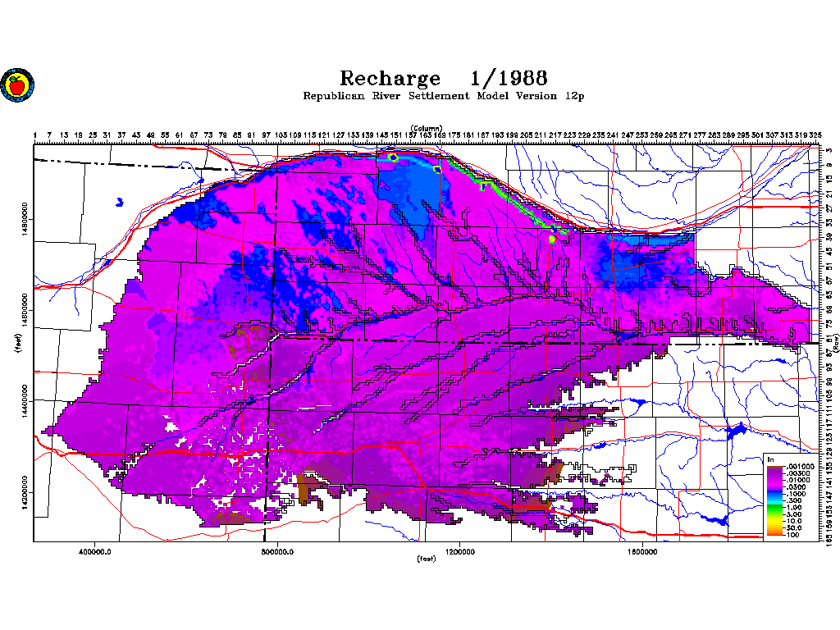
Task: Click the x-axis value 400000.0
Action: pyautogui.click(x=94, y=552)
